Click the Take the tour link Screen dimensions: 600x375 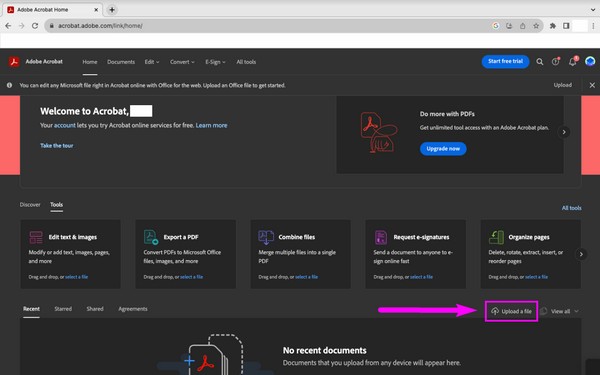(x=57, y=145)
